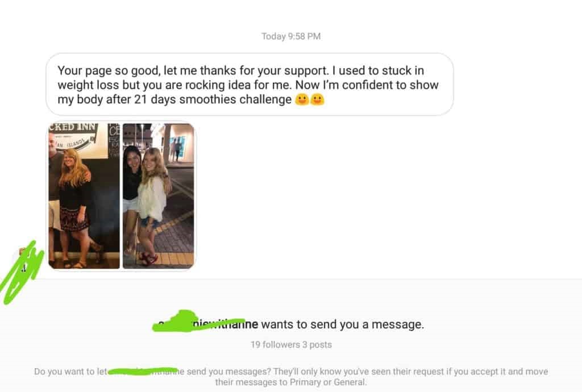Click the 'Primary or General' text line

(x=291, y=382)
